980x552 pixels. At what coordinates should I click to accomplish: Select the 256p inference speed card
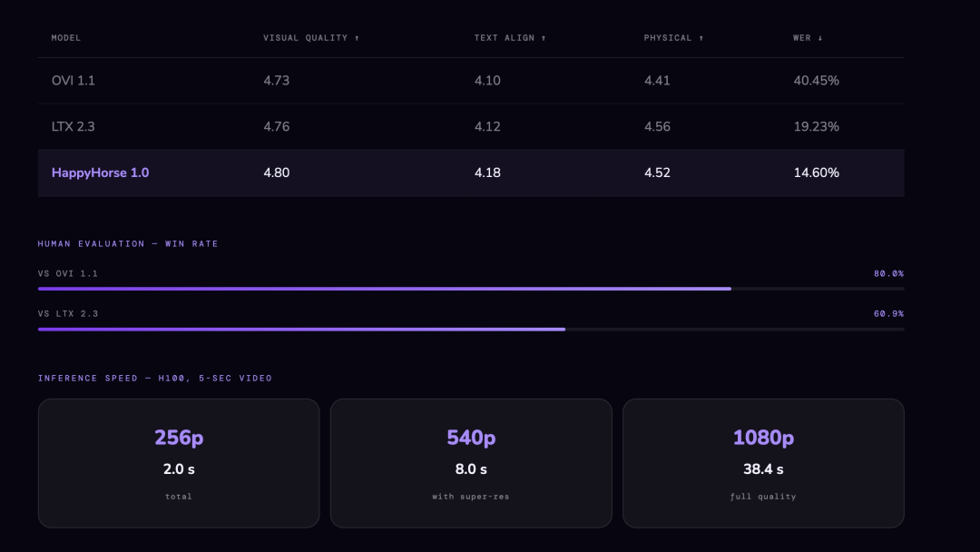pyautogui.click(x=179, y=463)
